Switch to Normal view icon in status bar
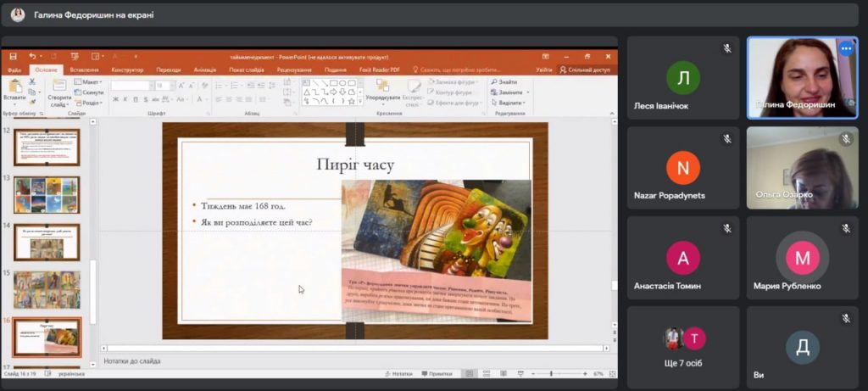 468,373
